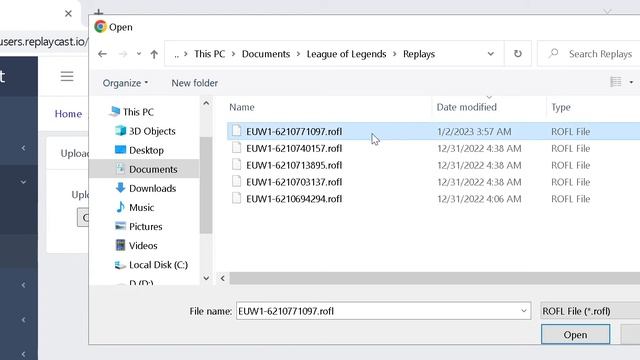
Task: Refresh the Replays folder listing
Action: (x=518, y=53)
